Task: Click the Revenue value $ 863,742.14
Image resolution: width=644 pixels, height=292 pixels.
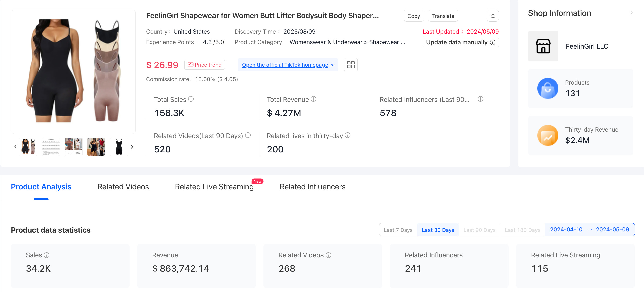Action: [x=181, y=269]
